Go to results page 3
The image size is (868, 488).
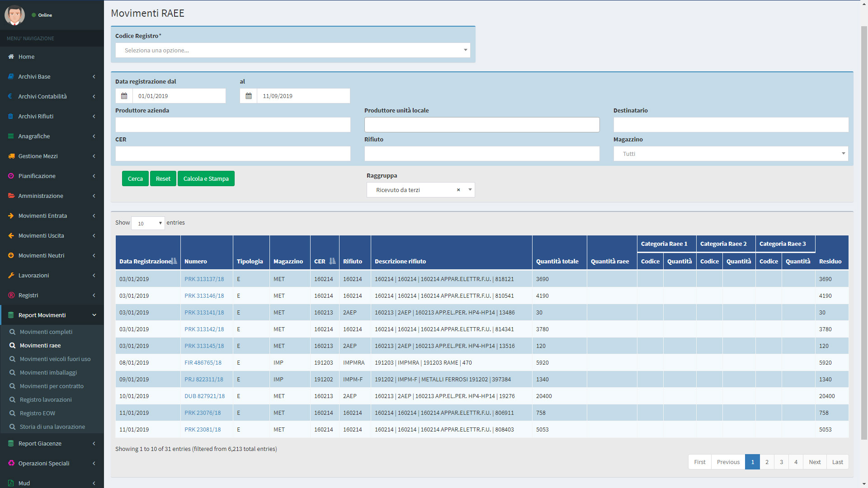click(x=781, y=462)
